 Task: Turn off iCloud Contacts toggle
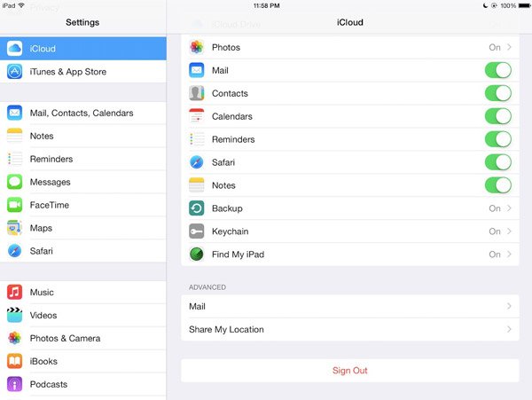pyautogui.click(x=498, y=93)
